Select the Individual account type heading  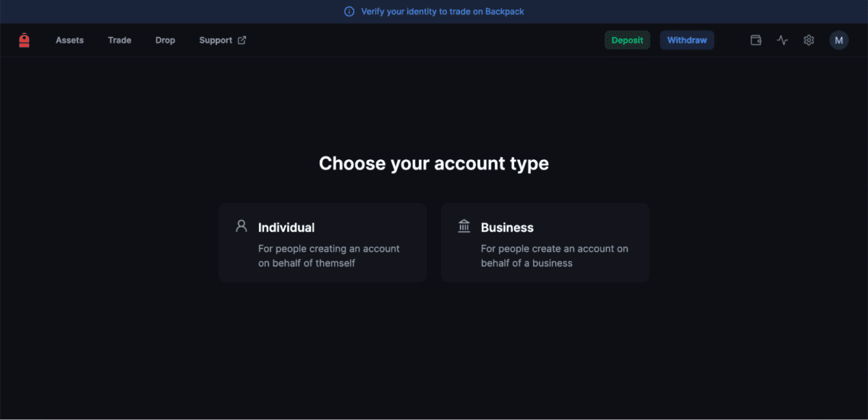(286, 227)
